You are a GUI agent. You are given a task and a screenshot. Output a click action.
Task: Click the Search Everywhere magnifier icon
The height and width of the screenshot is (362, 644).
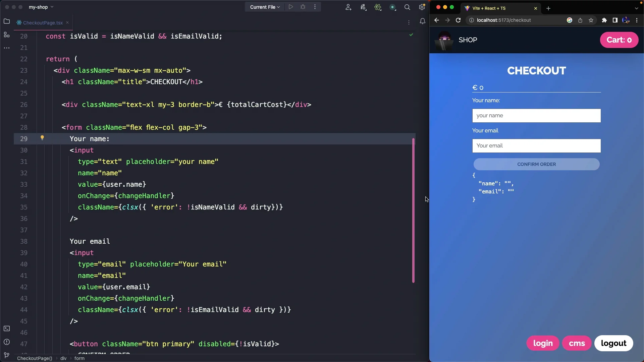click(407, 7)
